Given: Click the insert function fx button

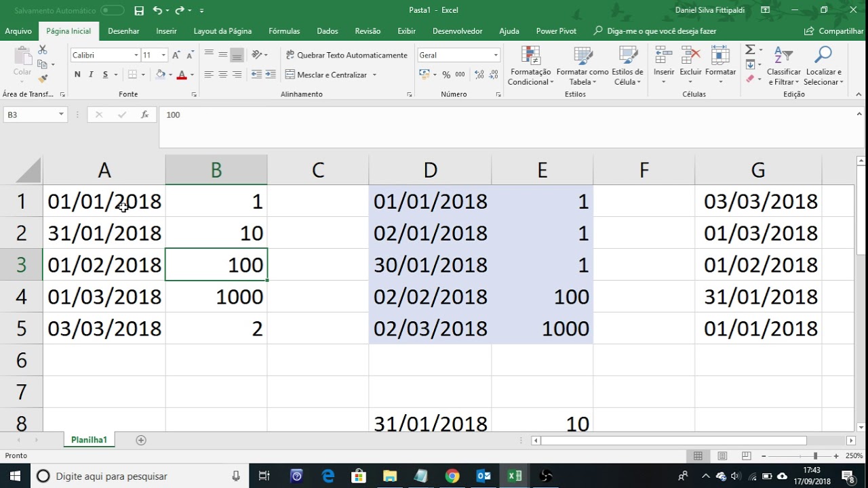Looking at the screenshot, I should [x=144, y=115].
